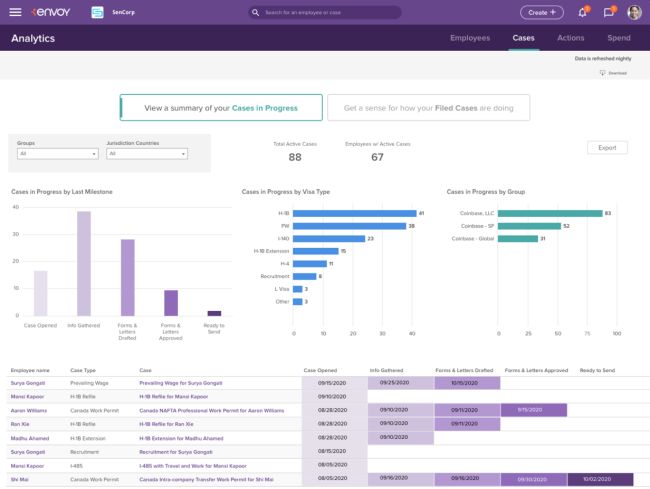Open the hamburger navigation menu

point(15,12)
